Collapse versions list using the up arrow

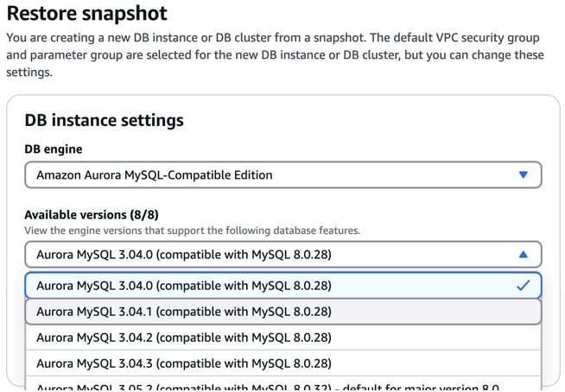(522, 255)
